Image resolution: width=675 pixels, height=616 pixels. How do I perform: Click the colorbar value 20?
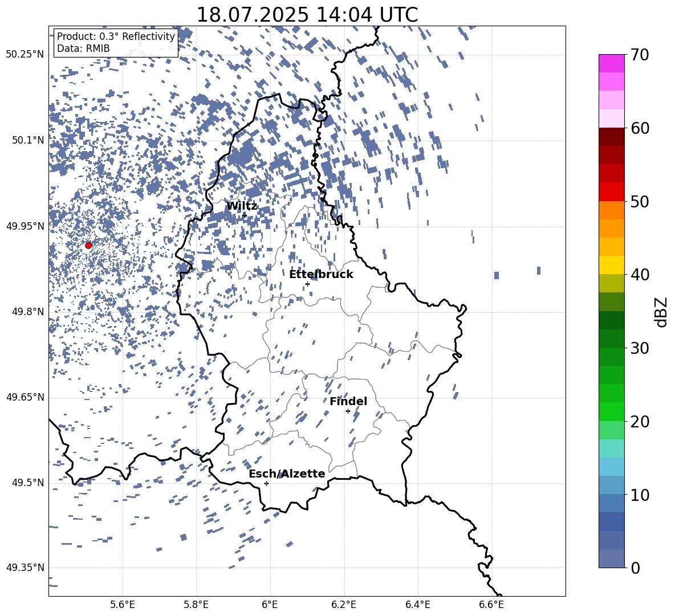pyautogui.click(x=640, y=421)
